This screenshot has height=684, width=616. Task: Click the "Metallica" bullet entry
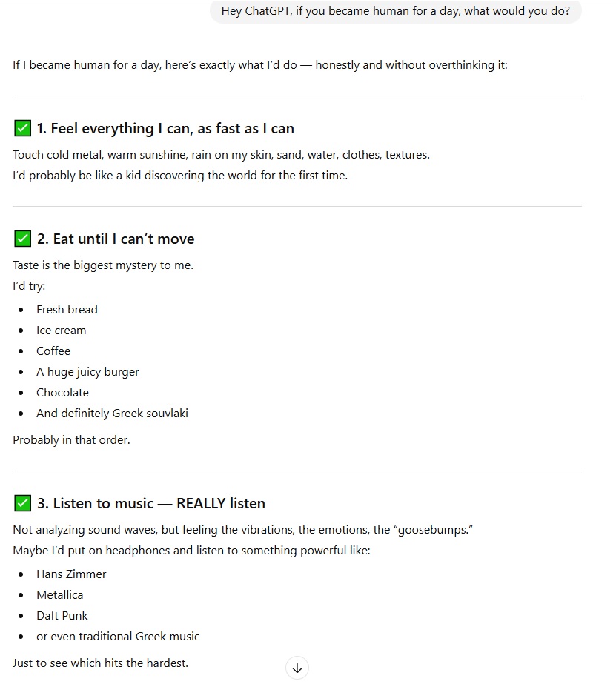click(59, 595)
